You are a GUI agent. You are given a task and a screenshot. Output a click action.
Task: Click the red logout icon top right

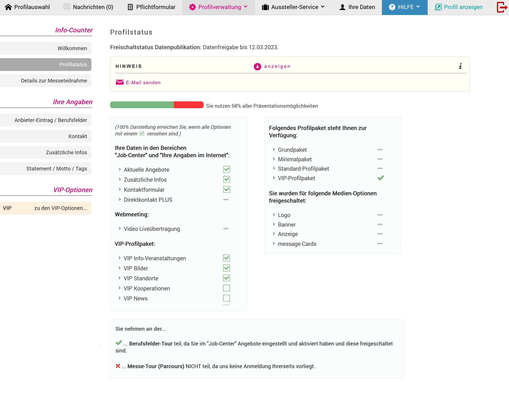click(x=502, y=7)
